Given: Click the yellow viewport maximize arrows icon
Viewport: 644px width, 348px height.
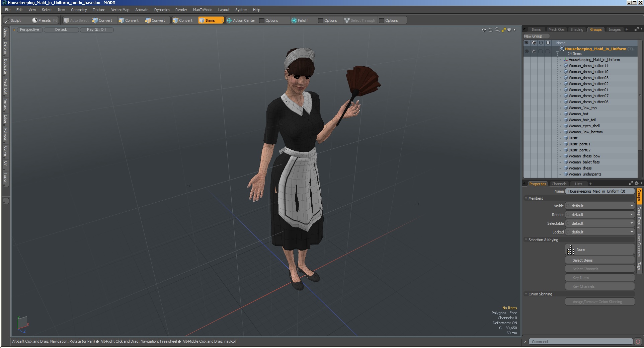Looking at the screenshot, I should (503, 30).
